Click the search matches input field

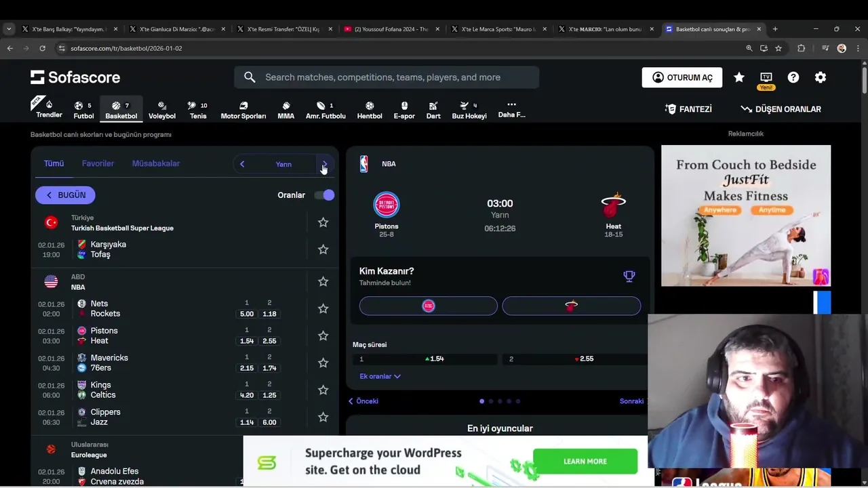pyautogui.click(x=387, y=77)
